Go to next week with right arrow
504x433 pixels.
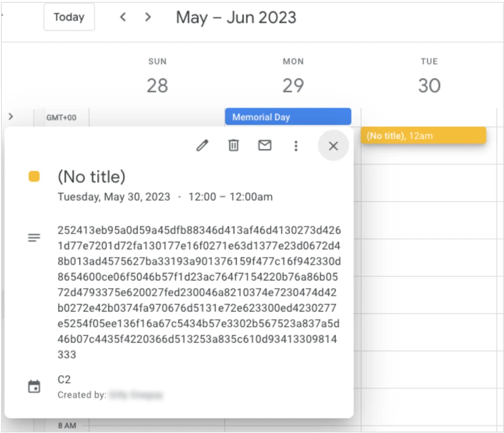click(x=148, y=17)
